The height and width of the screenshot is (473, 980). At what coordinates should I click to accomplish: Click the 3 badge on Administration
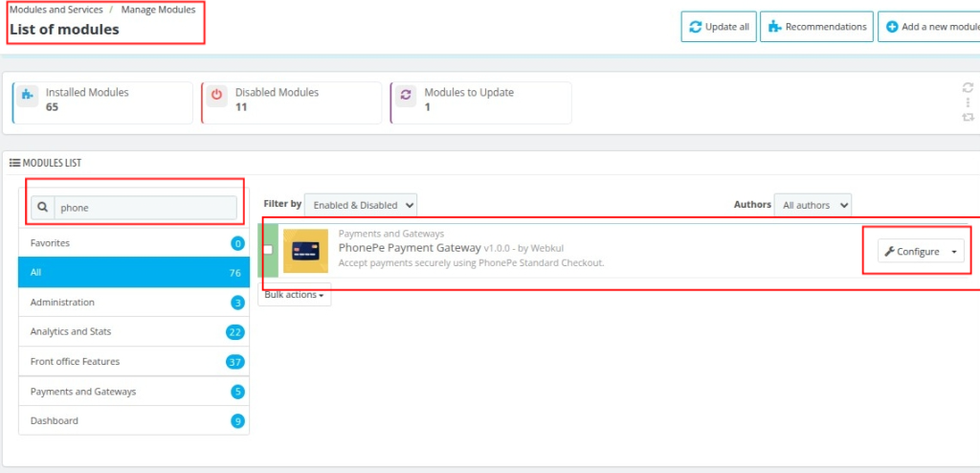237,303
